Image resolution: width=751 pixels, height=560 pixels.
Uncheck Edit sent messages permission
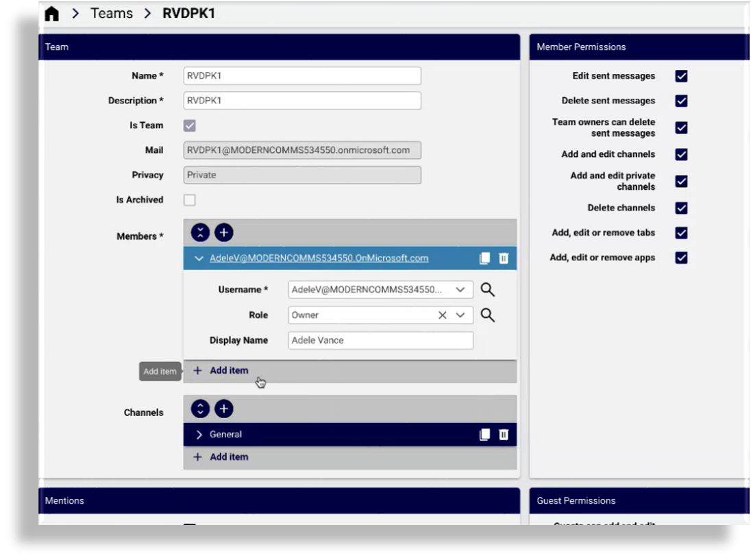pos(681,76)
